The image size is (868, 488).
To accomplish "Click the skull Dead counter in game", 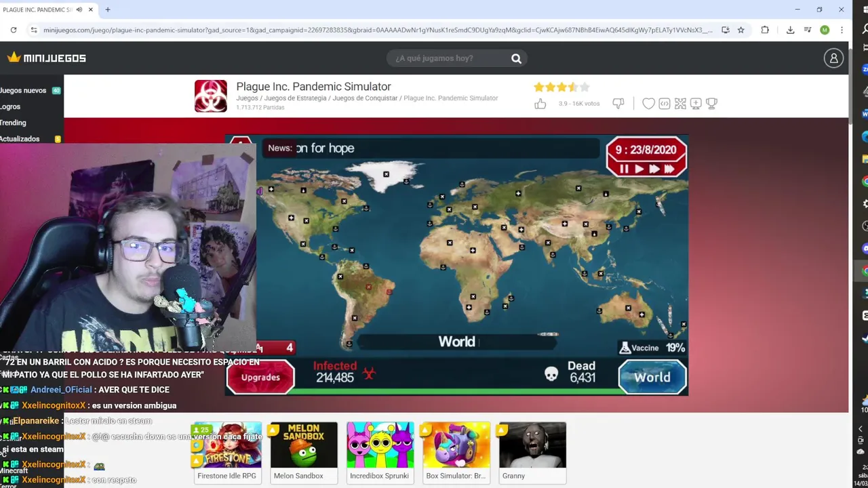I will [551, 373].
